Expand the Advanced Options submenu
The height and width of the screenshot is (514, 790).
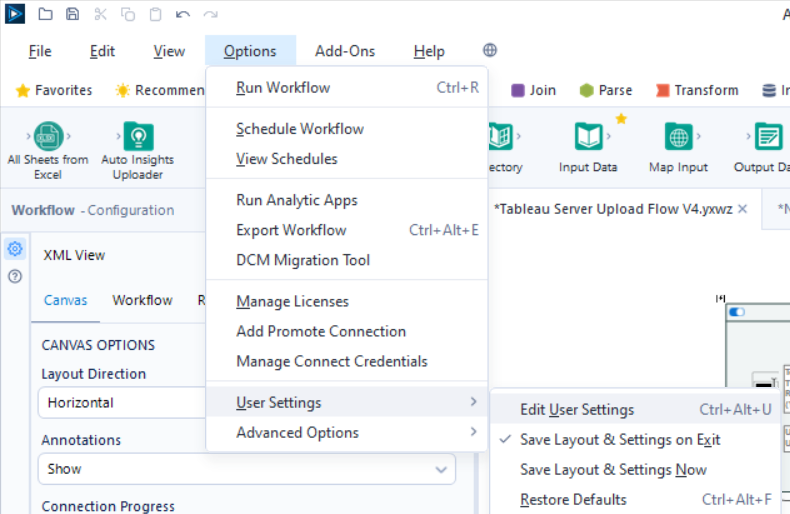click(347, 432)
